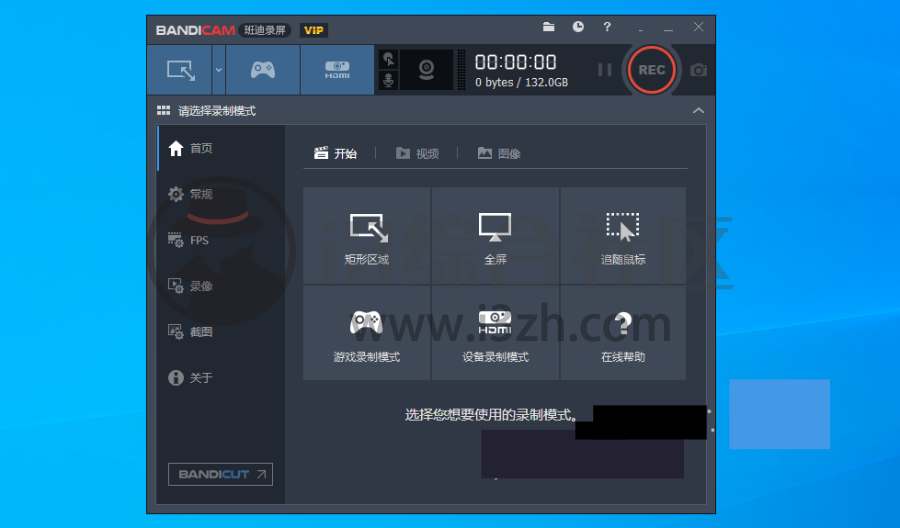Image resolution: width=900 pixels, height=528 pixels.
Task: Switch to the 图像 tab
Action: pos(499,153)
